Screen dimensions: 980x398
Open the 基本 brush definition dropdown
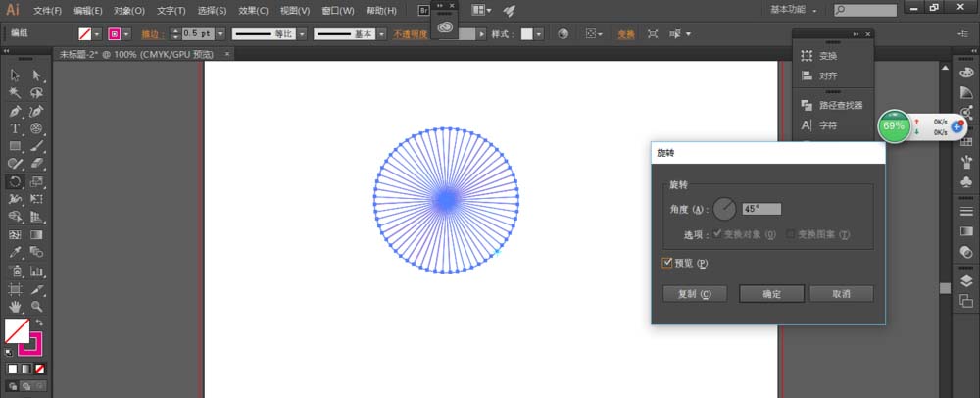(x=382, y=34)
